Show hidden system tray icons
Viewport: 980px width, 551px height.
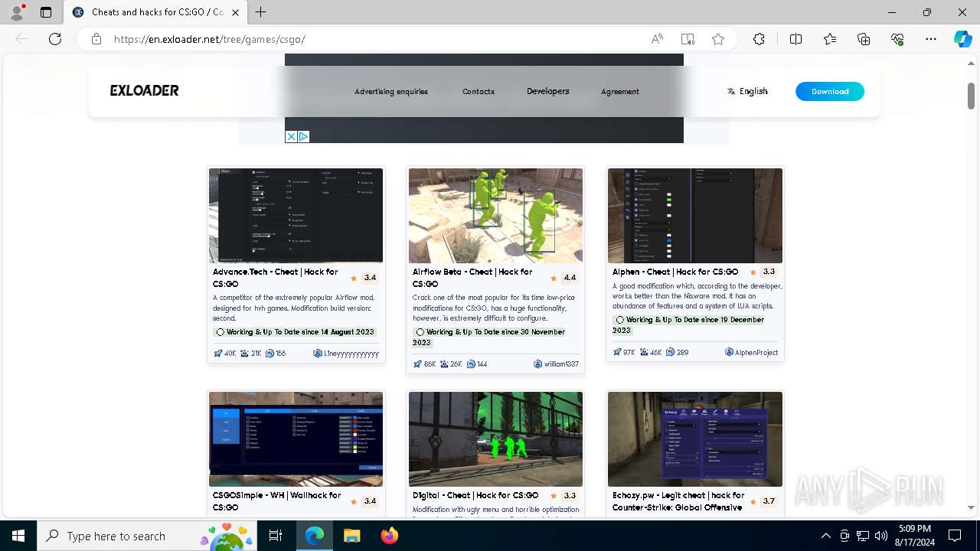[x=825, y=536]
